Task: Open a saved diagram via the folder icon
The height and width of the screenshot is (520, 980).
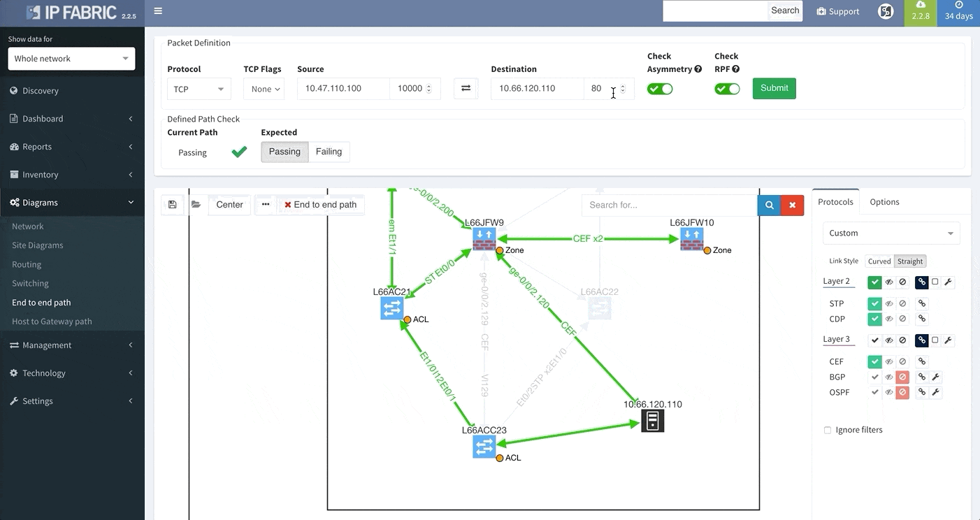Action: (196, 205)
